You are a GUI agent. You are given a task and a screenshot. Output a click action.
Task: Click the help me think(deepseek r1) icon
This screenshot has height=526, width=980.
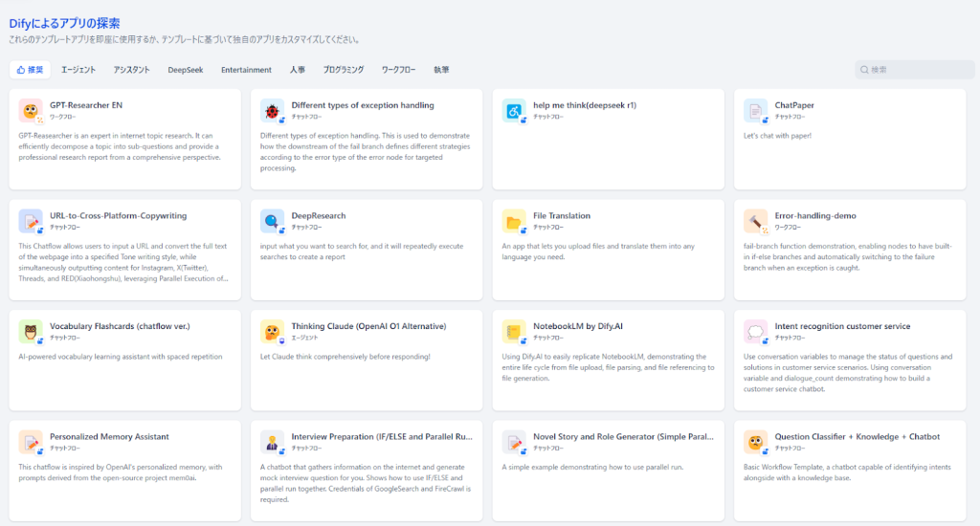(514, 111)
